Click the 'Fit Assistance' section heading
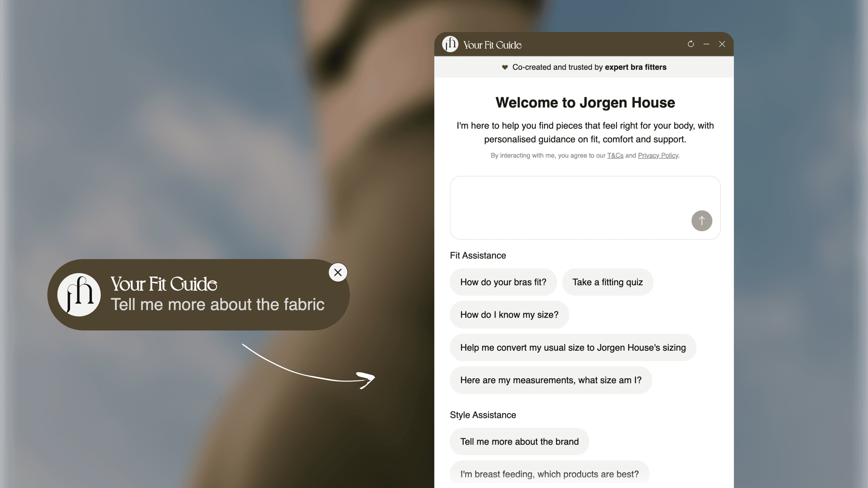 coord(478,255)
